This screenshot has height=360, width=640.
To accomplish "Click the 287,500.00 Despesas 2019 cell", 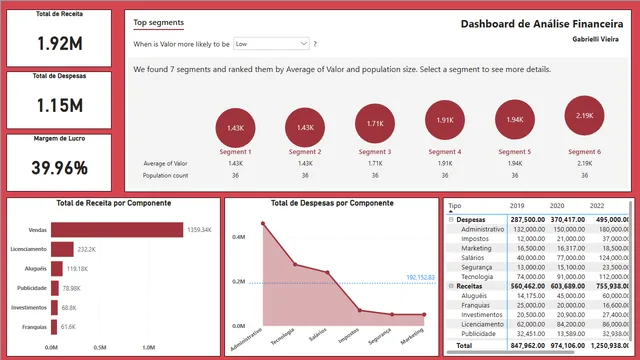I will (527, 220).
